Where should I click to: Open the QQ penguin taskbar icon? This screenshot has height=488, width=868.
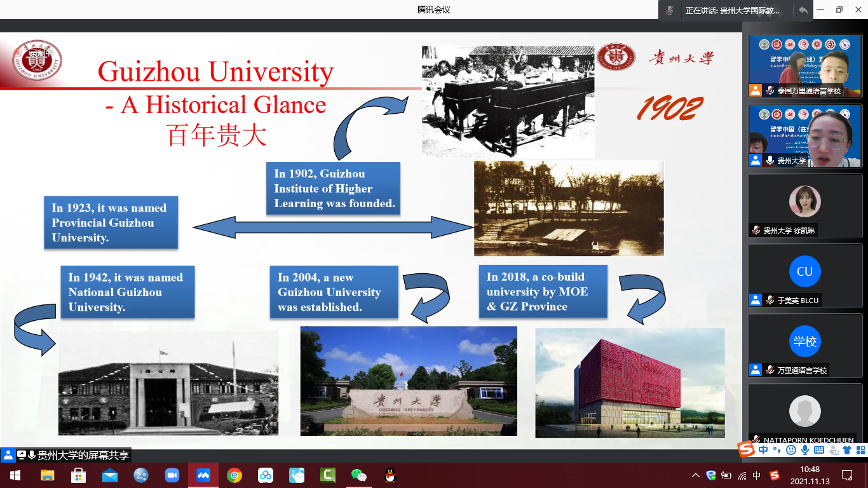point(390,475)
